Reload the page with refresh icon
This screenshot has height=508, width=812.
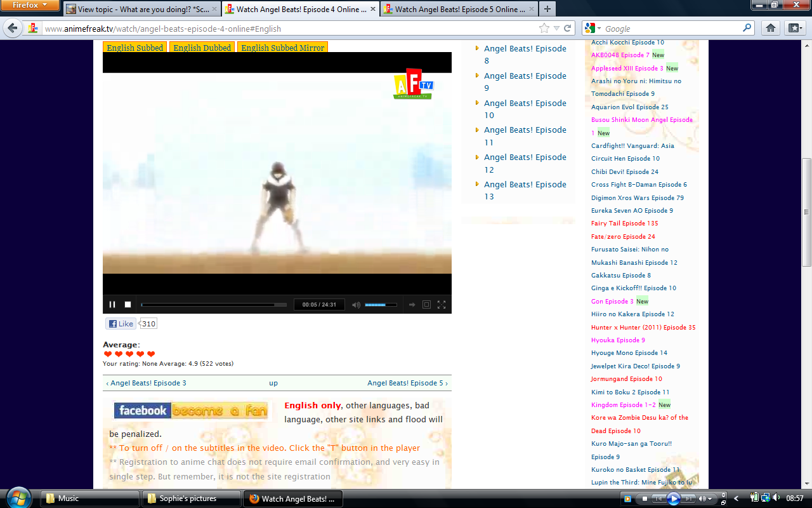tap(568, 28)
